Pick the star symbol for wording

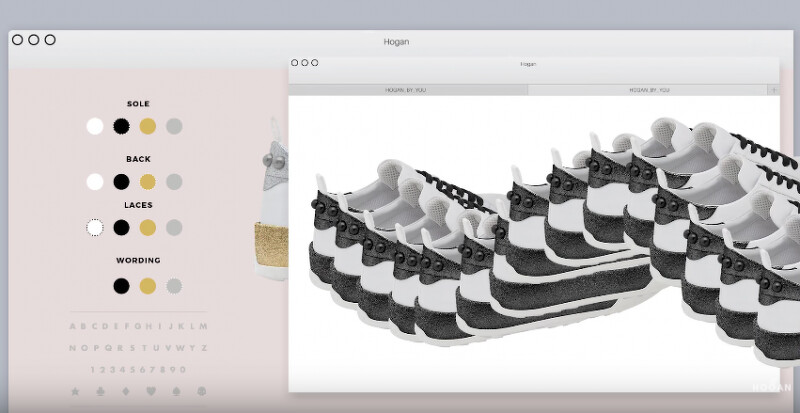(x=75, y=390)
